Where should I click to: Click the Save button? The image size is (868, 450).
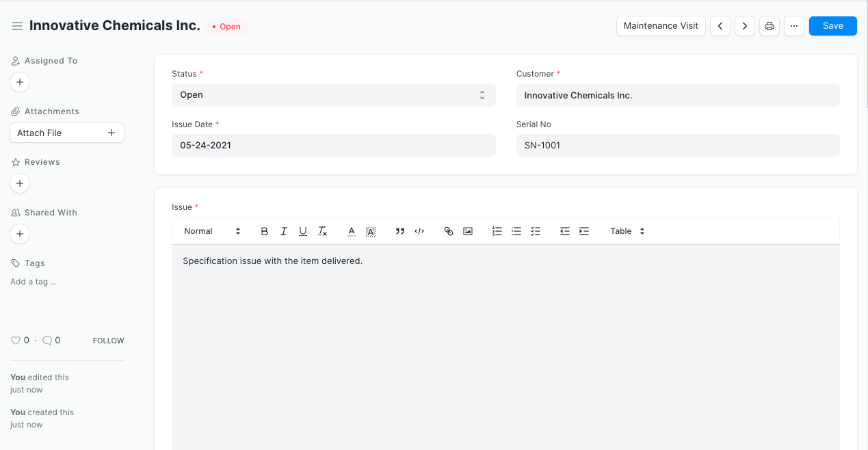(832, 26)
